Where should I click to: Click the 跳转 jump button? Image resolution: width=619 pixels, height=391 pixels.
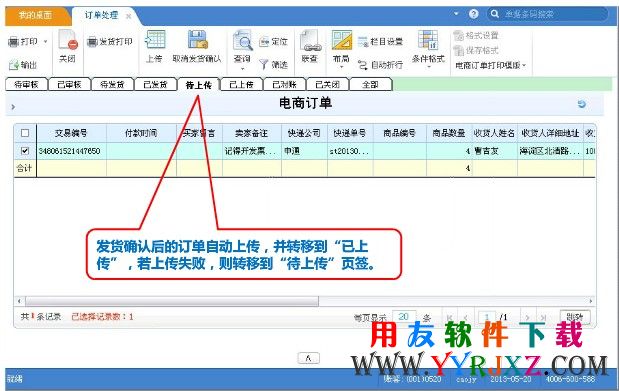(575, 317)
